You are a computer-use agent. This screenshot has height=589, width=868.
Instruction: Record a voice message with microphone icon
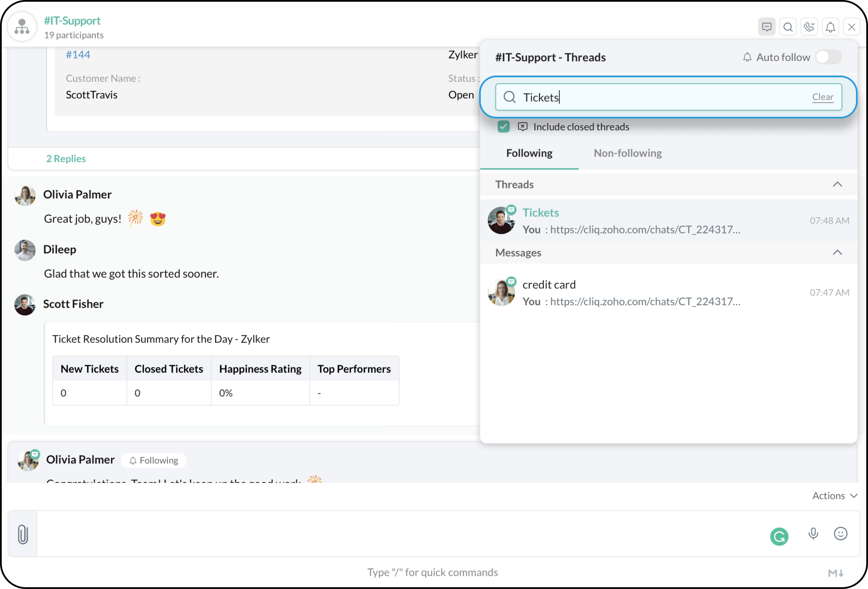click(x=813, y=534)
